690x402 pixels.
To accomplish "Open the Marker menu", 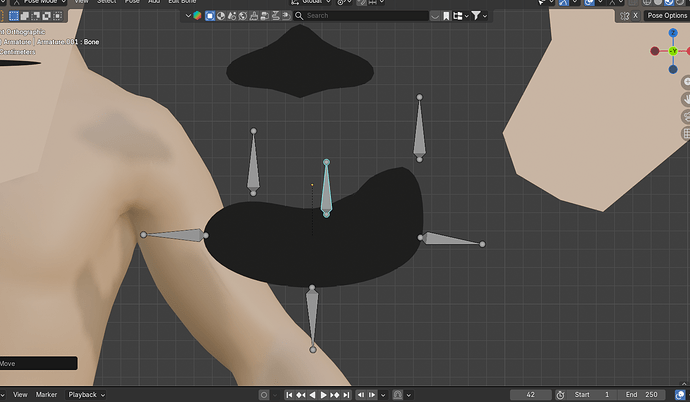I will (46, 395).
